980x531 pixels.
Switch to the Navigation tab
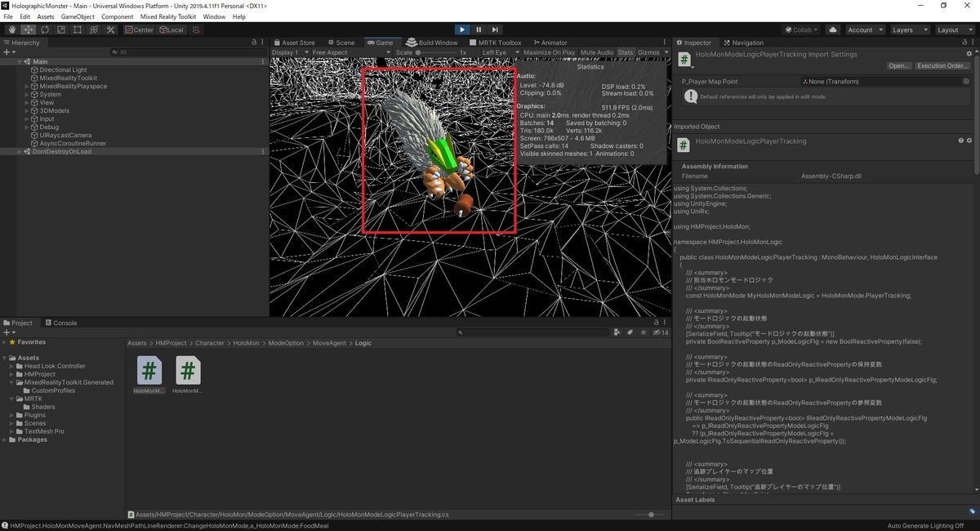pyautogui.click(x=743, y=42)
